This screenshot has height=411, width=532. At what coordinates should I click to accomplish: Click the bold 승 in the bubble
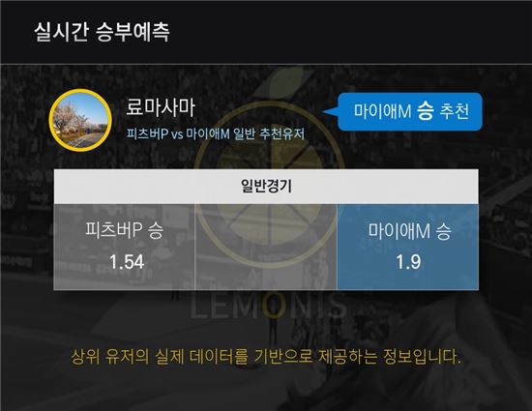pyautogui.click(x=426, y=111)
